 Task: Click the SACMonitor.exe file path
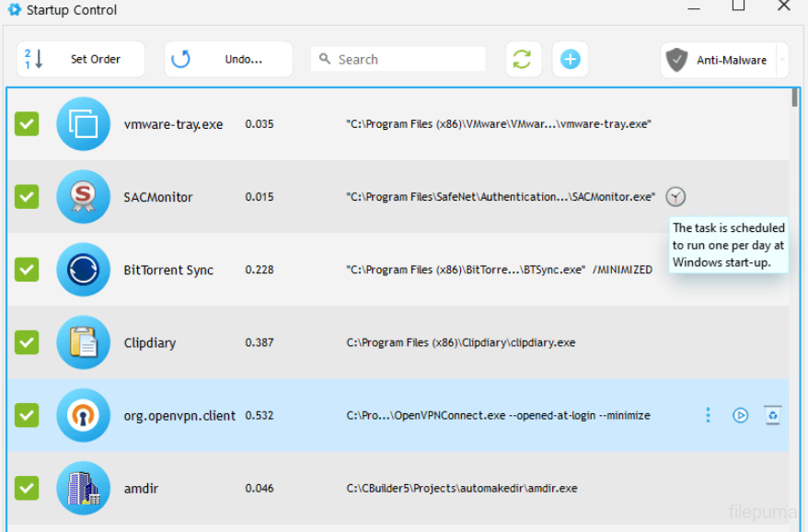(501, 197)
